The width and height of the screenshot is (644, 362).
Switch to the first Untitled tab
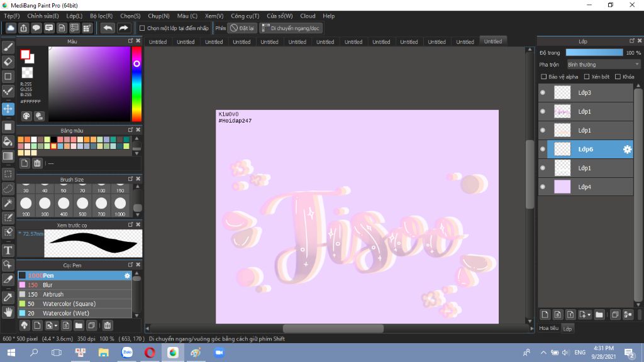click(158, 42)
